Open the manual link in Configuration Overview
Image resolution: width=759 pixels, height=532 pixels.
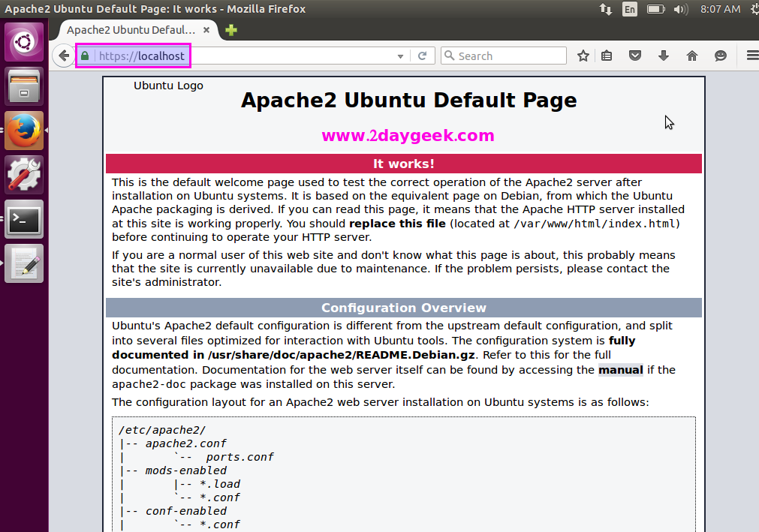click(x=620, y=370)
